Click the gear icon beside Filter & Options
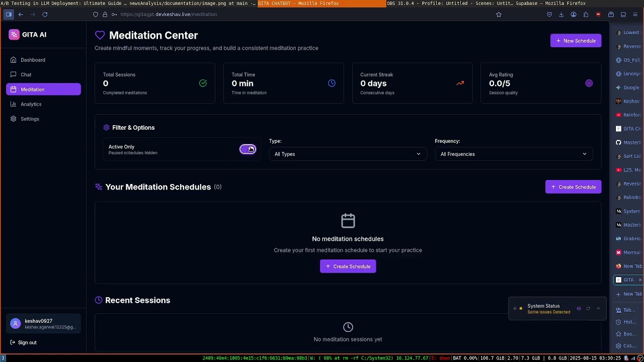Viewport: 644px width, 362px height. tap(106, 128)
